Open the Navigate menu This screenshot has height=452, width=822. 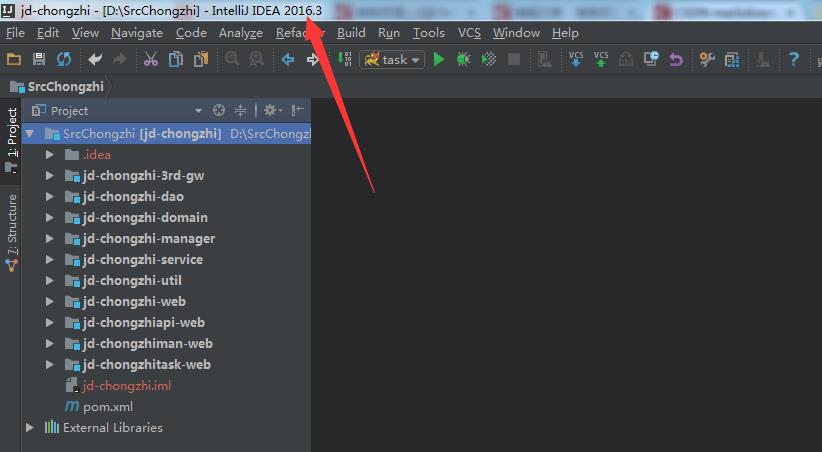point(137,33)
